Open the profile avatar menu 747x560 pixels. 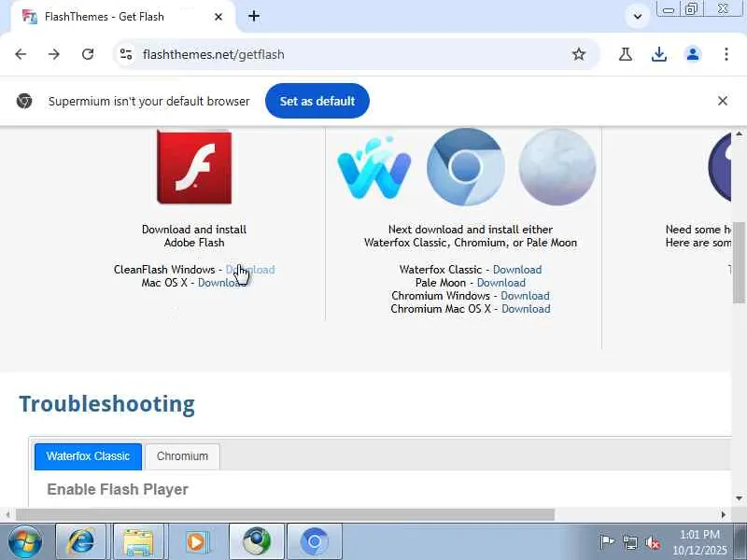tap(693, 54)
